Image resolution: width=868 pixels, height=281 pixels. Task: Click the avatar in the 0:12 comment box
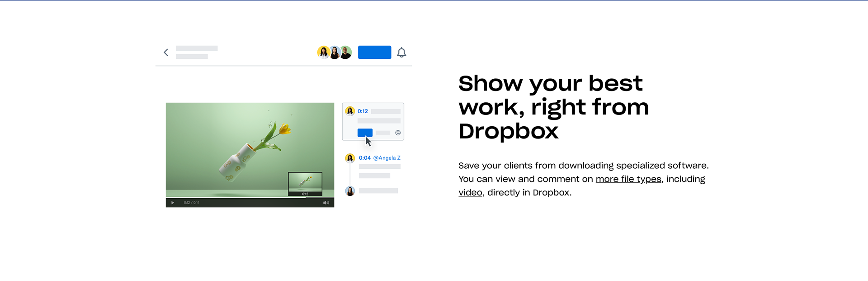350,111
